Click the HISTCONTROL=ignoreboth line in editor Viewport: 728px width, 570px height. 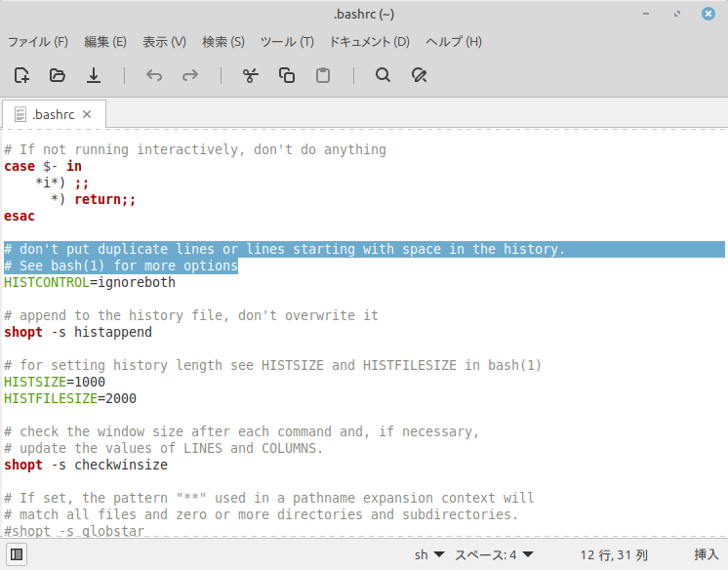[x=90, y=282]
